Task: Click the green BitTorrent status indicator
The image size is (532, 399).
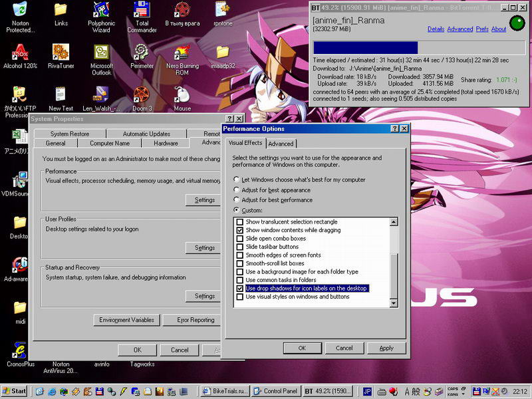Action: [516, 23]
